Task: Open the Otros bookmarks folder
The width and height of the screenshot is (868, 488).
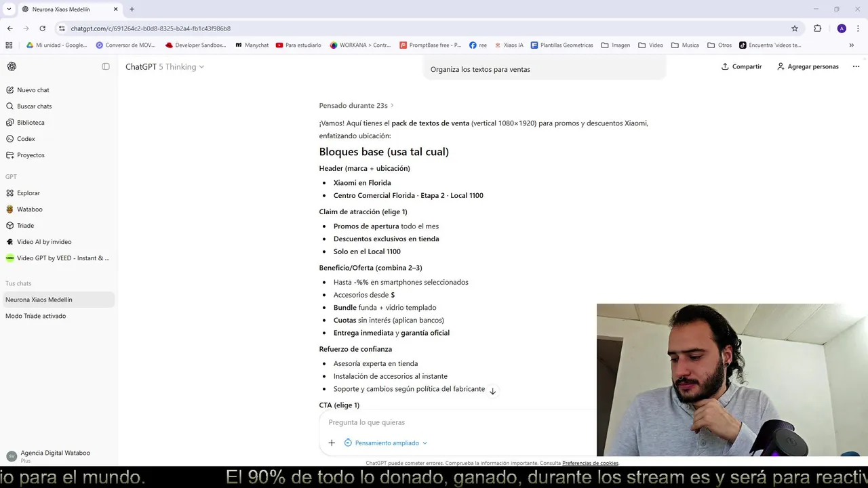Action: point(719,45)
